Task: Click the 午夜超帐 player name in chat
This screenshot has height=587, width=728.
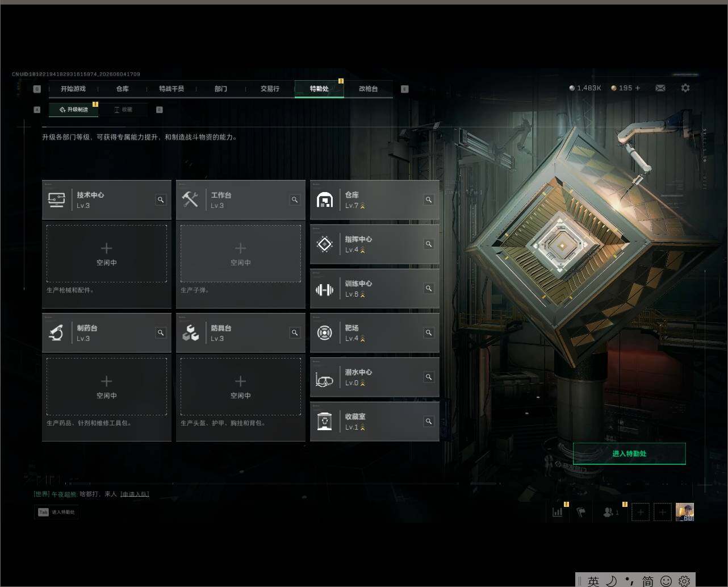Action: pos(64,494)
